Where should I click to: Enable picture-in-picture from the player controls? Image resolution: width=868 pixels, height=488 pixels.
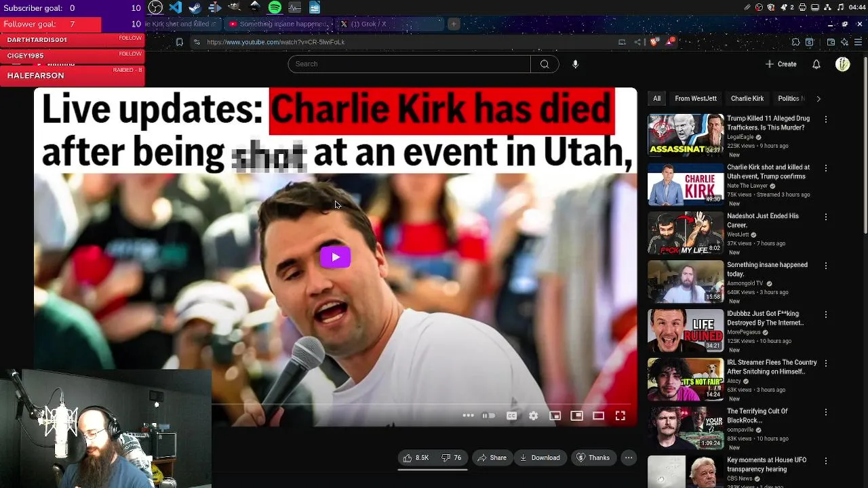[576, 415]
